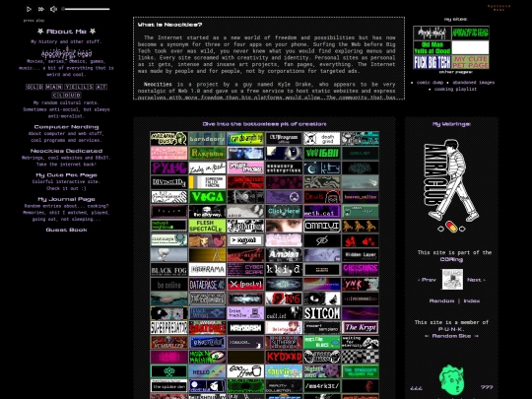Click the SITCOM site badge
532x399 pixels.
[322, 313]
